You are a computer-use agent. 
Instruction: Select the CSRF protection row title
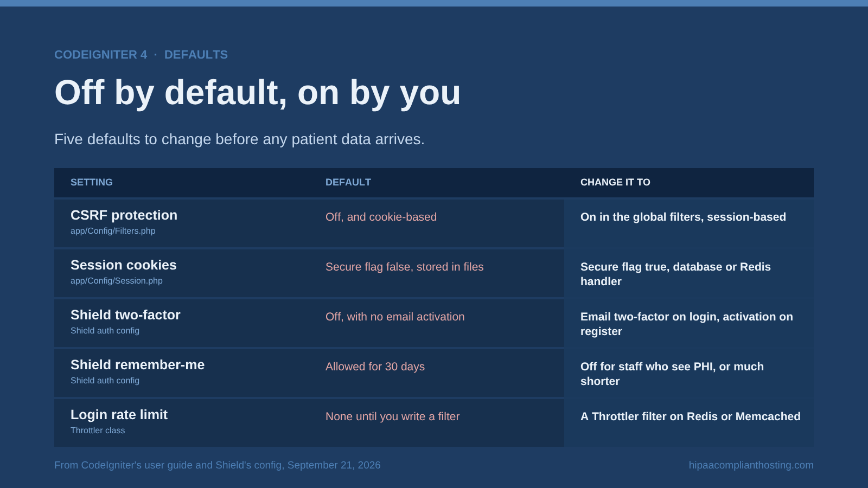(x=124, y=215)
